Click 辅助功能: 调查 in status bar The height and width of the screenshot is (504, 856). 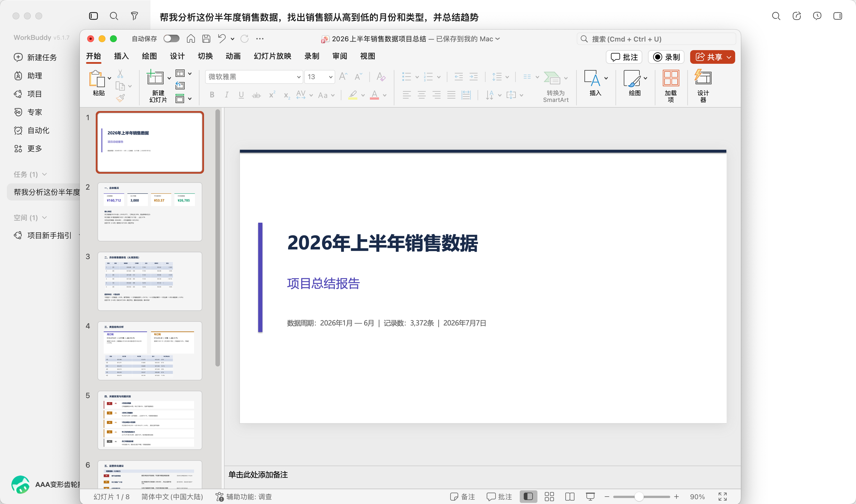pos(244,497)
